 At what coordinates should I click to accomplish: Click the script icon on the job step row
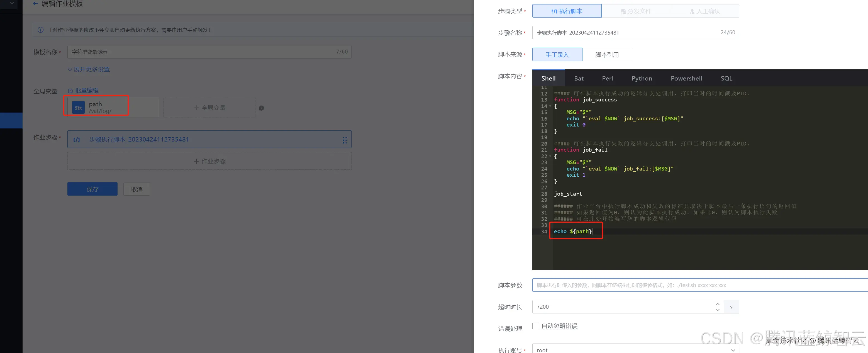pos(77,140)
